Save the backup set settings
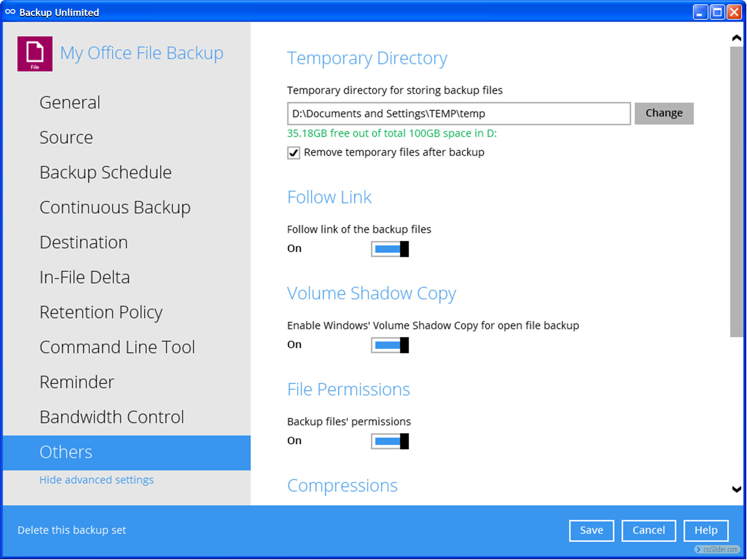Image resolution: width=747 pixels, height=560 pixels. click(x=591, y=531)
